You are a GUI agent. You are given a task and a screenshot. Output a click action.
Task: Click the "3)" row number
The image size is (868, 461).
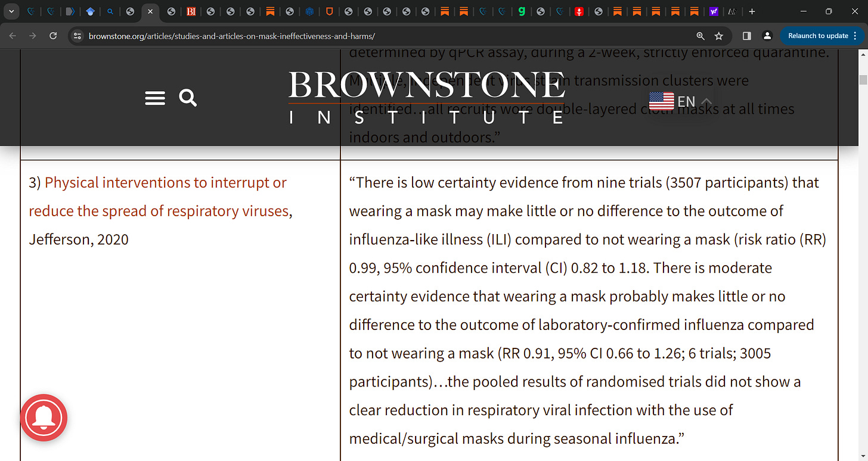[x=35, y=183]
